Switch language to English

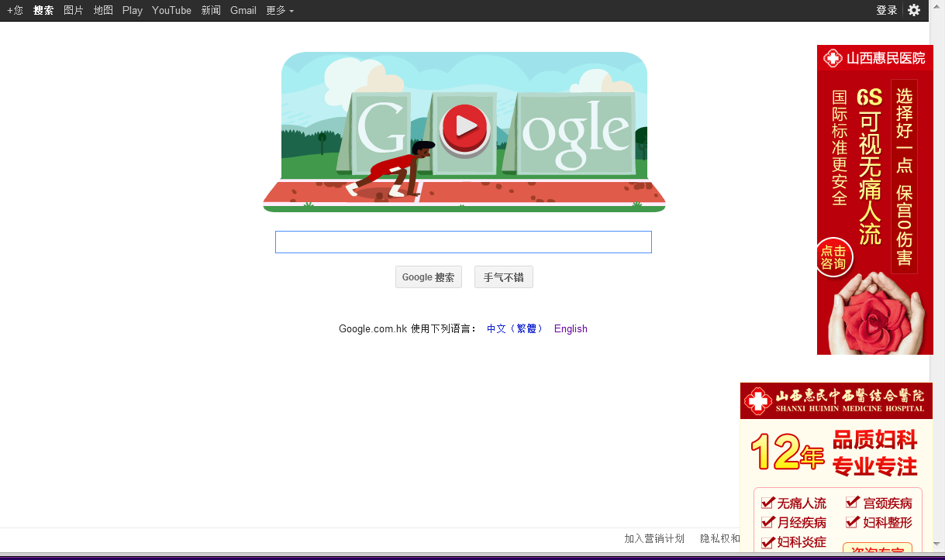571,328
